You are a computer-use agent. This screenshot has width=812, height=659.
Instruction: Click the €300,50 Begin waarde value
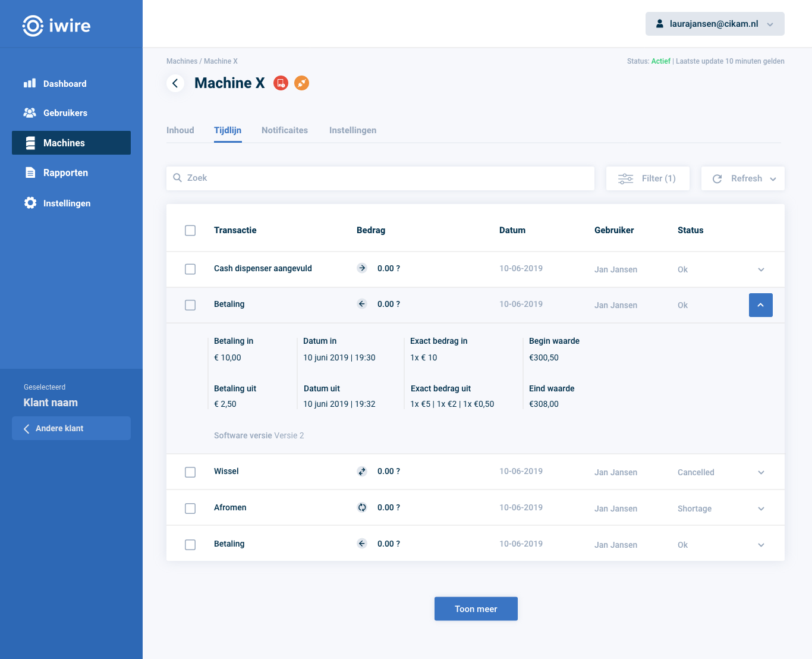tap(544, 357)
